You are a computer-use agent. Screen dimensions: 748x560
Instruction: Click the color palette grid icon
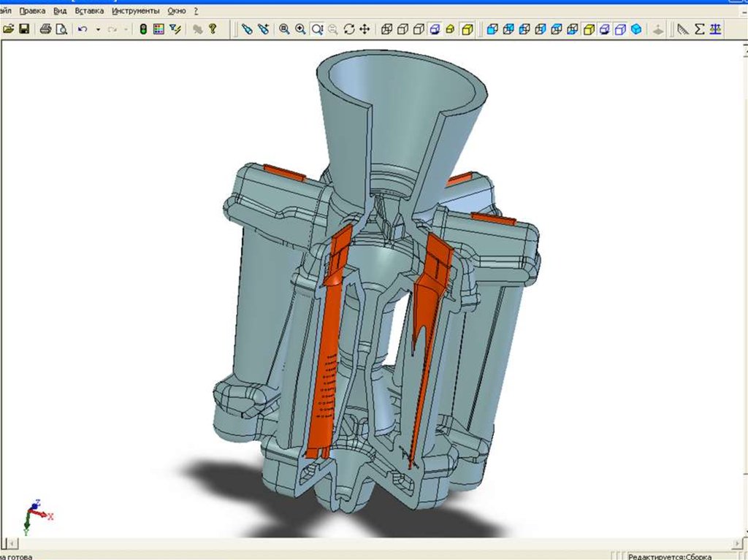tap(159, 29)
